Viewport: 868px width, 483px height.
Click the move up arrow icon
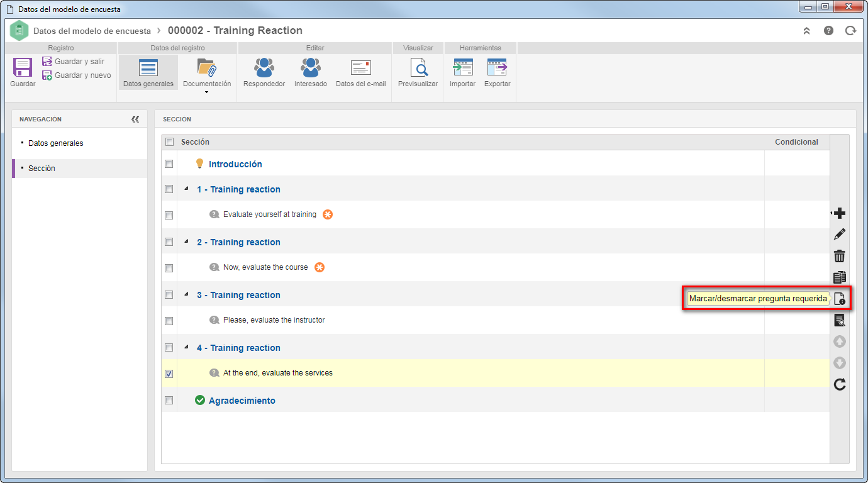pyautogui.click(x=839, y=341)
